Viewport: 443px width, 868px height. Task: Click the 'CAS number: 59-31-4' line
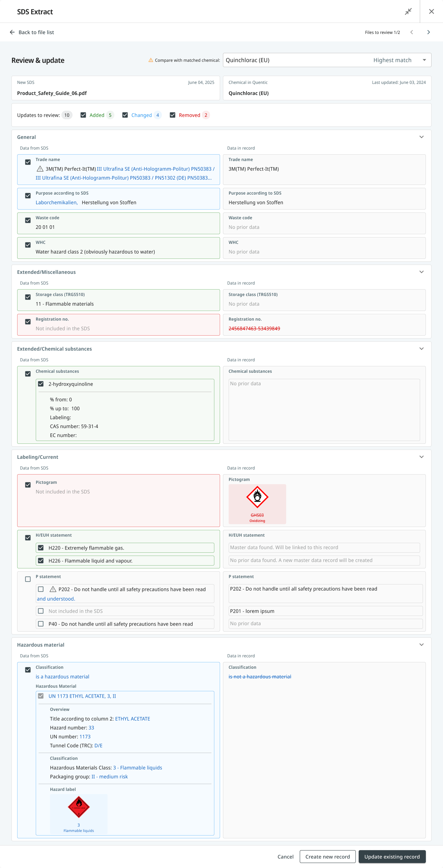tap(74, 426)
